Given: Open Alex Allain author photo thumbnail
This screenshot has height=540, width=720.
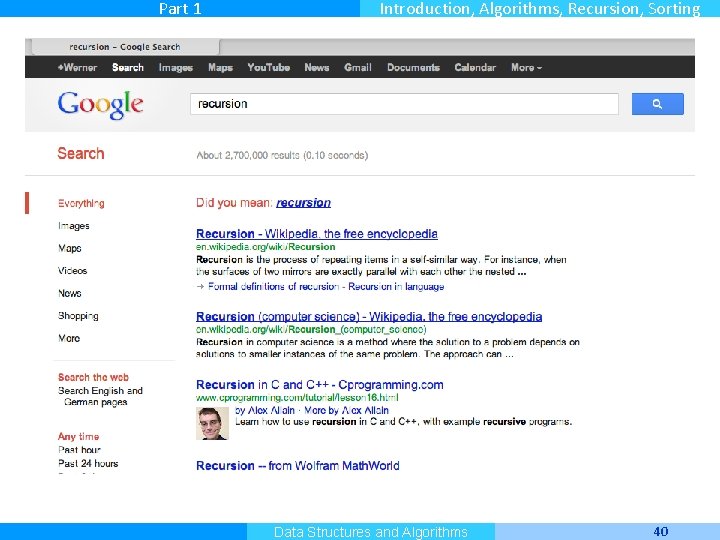Looking at the screenshot, I should pos(212,423).
